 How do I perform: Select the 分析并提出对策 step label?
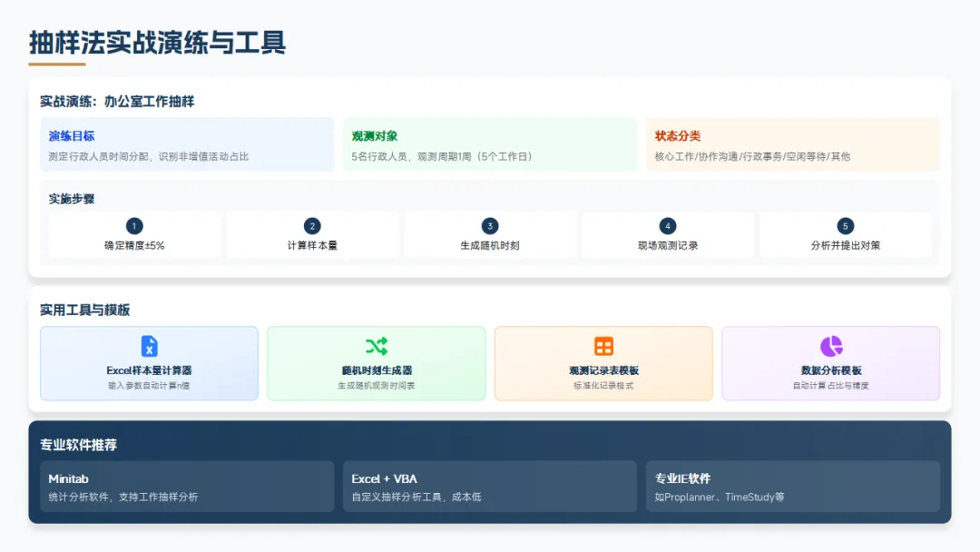[x=845, y=246]
